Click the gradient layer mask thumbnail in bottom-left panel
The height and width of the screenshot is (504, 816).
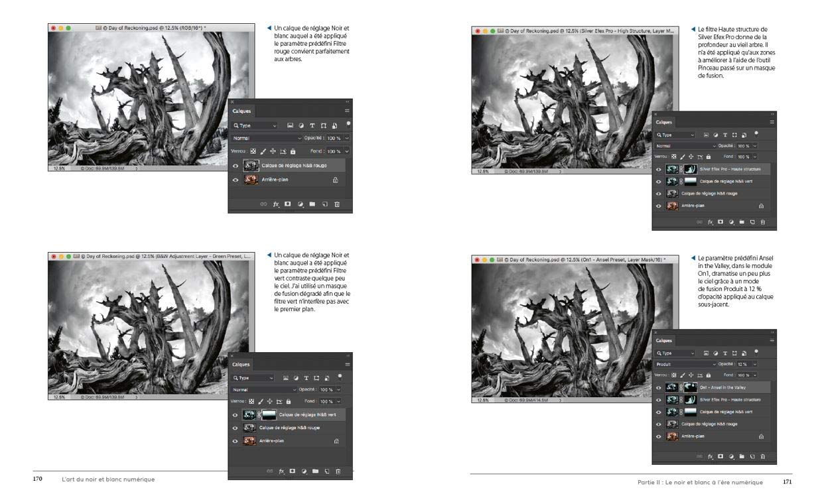pos(269,414)
